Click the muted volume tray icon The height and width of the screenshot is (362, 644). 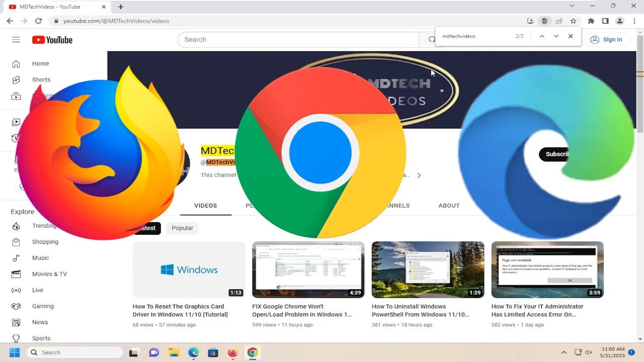(589, 352)
